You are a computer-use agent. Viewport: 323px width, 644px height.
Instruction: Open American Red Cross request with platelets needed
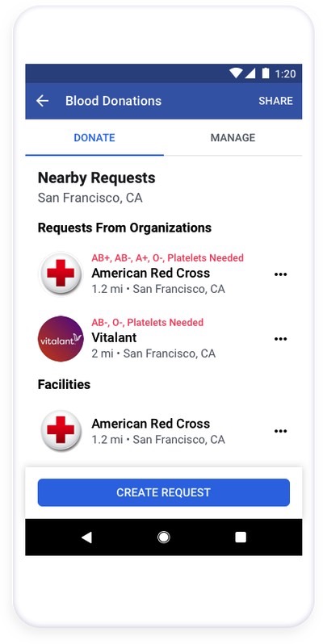click(x=164, y=274)
